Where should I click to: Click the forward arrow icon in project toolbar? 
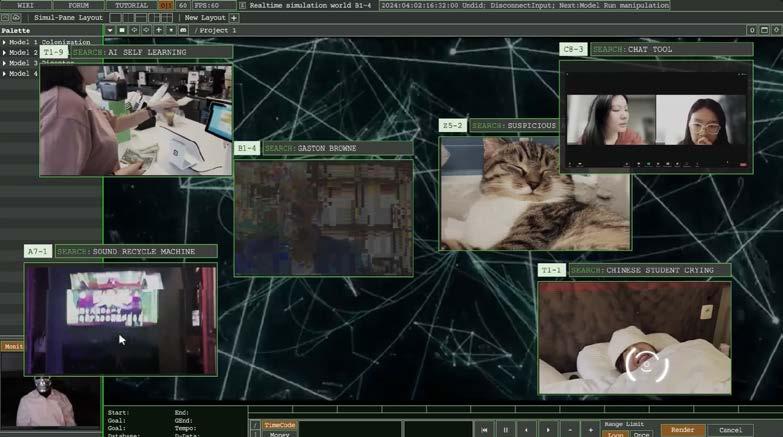point(146,30)
